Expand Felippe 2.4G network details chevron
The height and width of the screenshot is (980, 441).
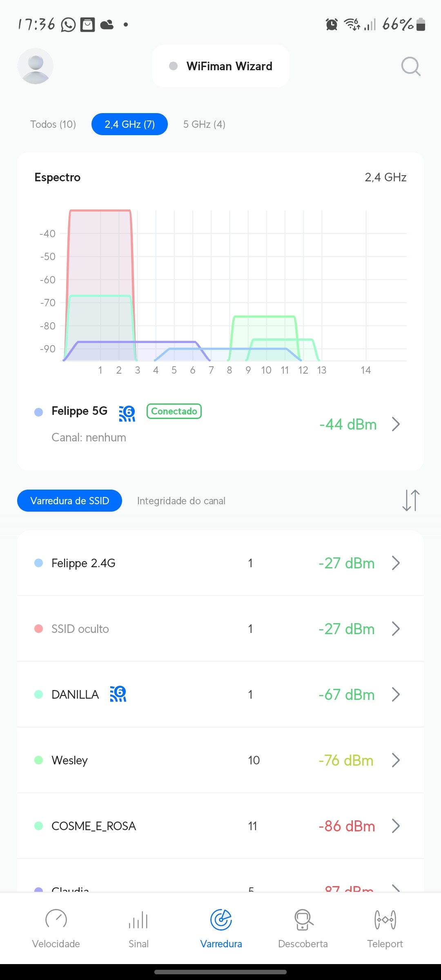pyautogui.click(x=395, y=563)
